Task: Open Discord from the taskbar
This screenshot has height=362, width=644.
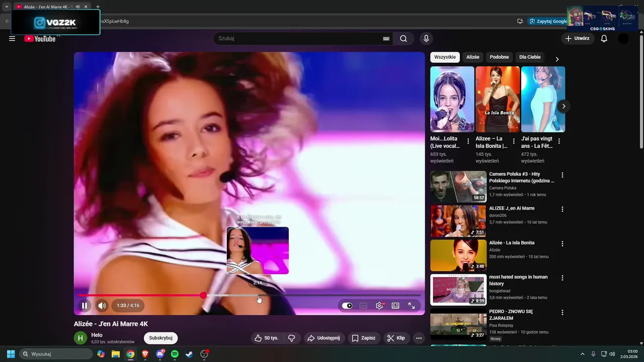Action: (160, 354)
